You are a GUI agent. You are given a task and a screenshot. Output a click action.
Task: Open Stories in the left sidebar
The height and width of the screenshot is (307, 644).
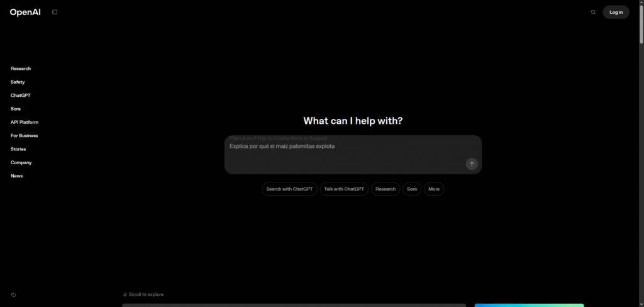click(18, 149)
